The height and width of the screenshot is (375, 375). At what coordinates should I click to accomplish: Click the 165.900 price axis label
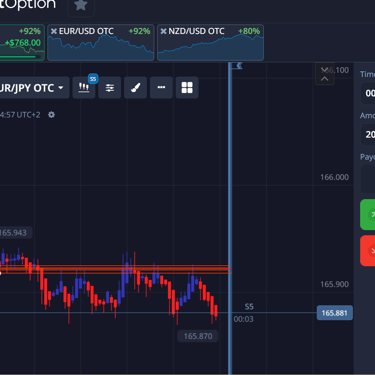(x=335, y=284)
